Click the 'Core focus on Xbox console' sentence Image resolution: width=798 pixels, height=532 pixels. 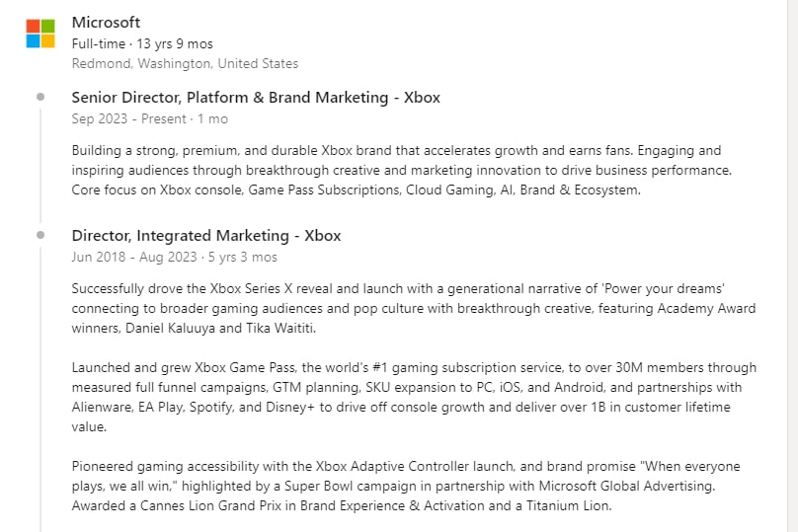[356, 190]
